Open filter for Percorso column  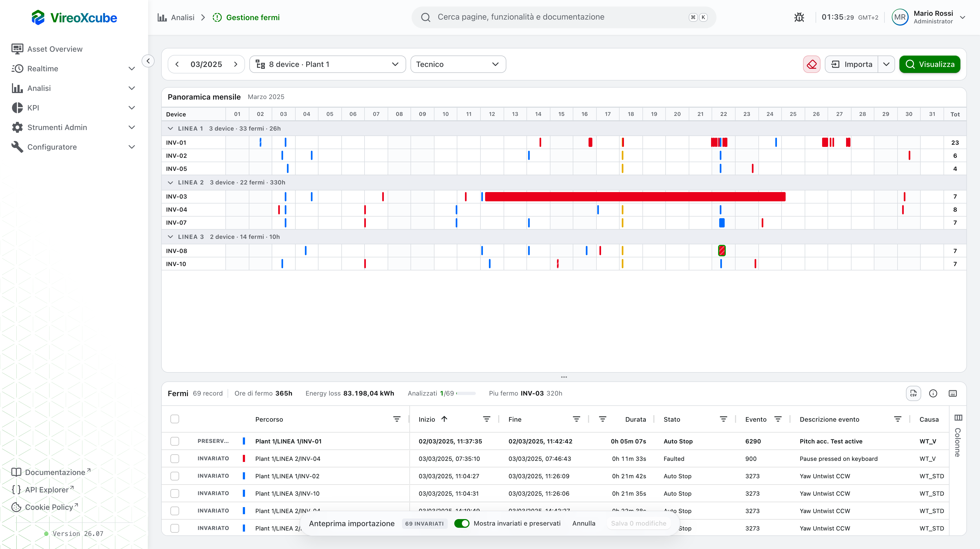pos(397,419)
